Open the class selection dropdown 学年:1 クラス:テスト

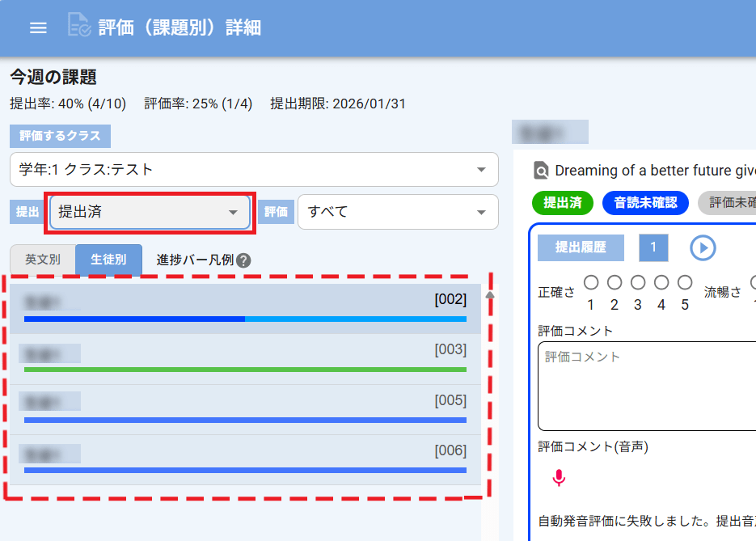[254, 170]
